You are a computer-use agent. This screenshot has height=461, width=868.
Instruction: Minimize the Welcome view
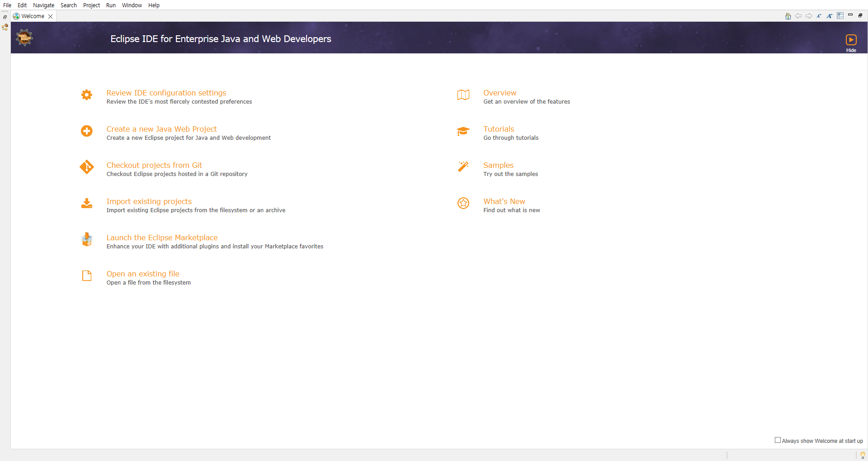click(x=850, y=15)
